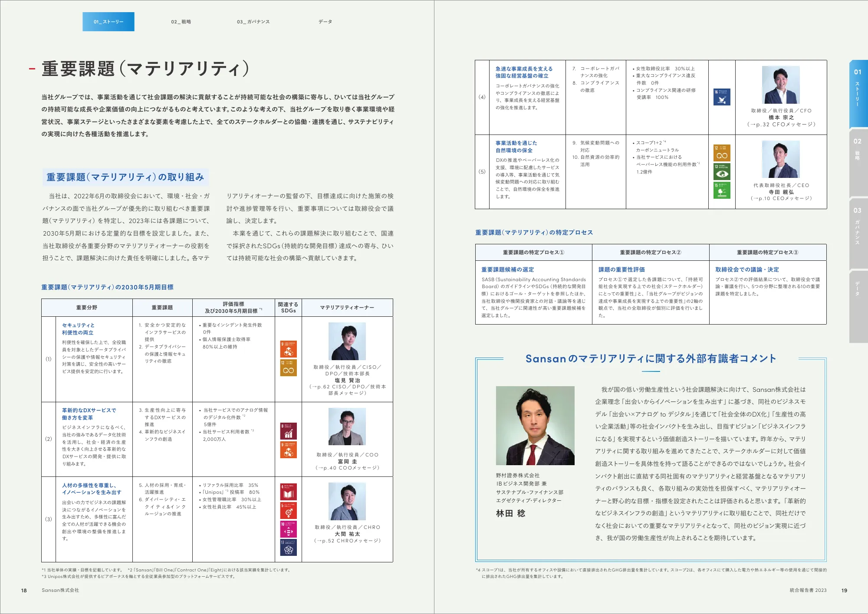Click the 野村證券株式会社 affiliation text
This screenshot has height=614, width=868.
point(518,476)
